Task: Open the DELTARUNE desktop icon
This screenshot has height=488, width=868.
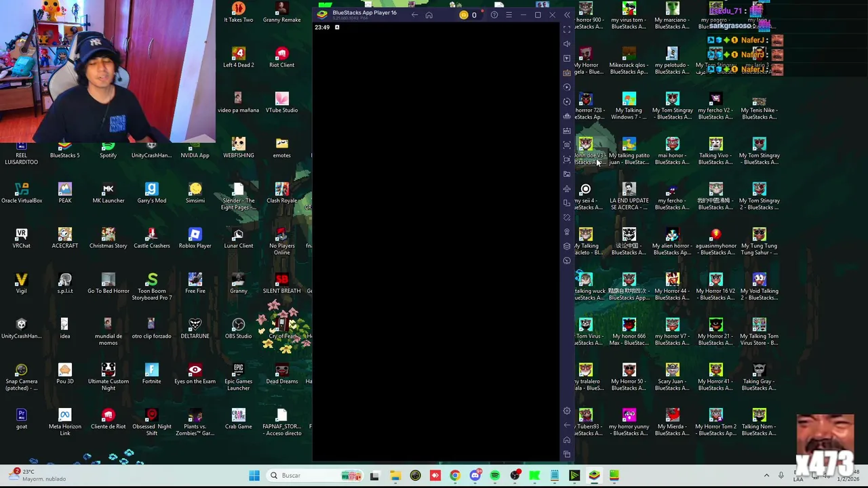Action: pos(195,329)
